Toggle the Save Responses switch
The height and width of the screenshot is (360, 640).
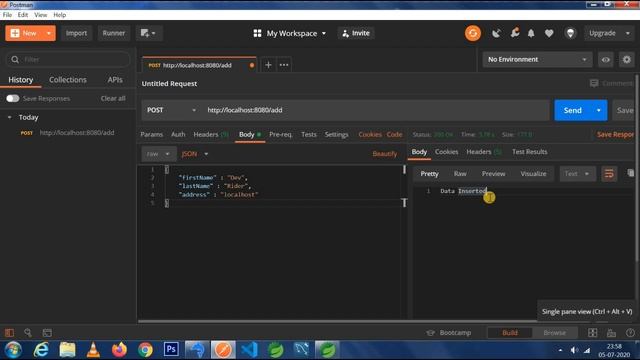(x=13, y=98)
